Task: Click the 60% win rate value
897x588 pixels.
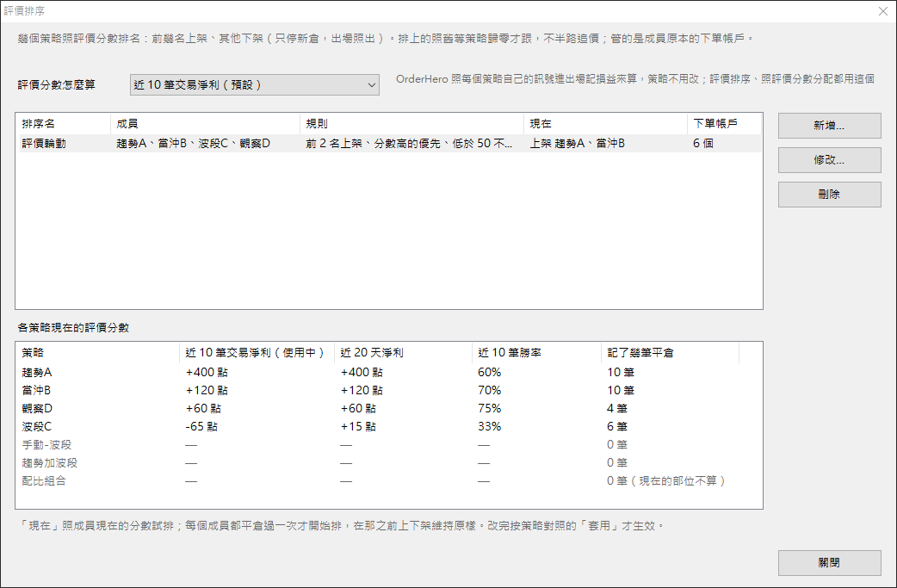Action: point(490,373)
